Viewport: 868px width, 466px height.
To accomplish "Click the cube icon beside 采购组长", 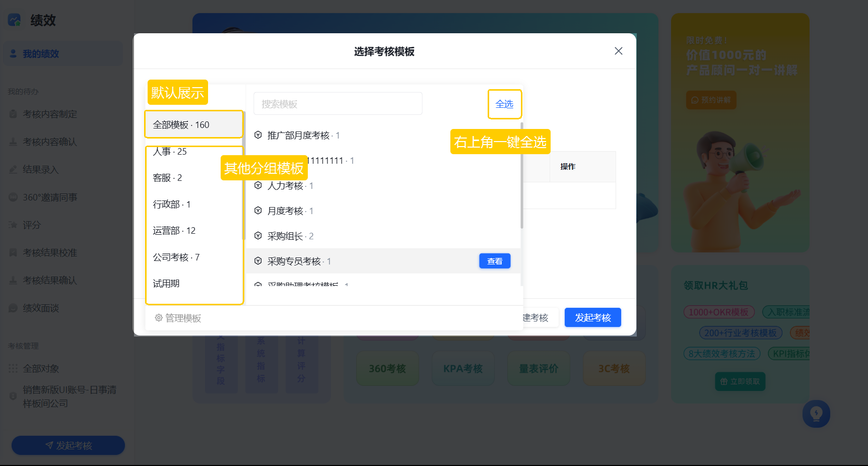I will click(258, 236).
